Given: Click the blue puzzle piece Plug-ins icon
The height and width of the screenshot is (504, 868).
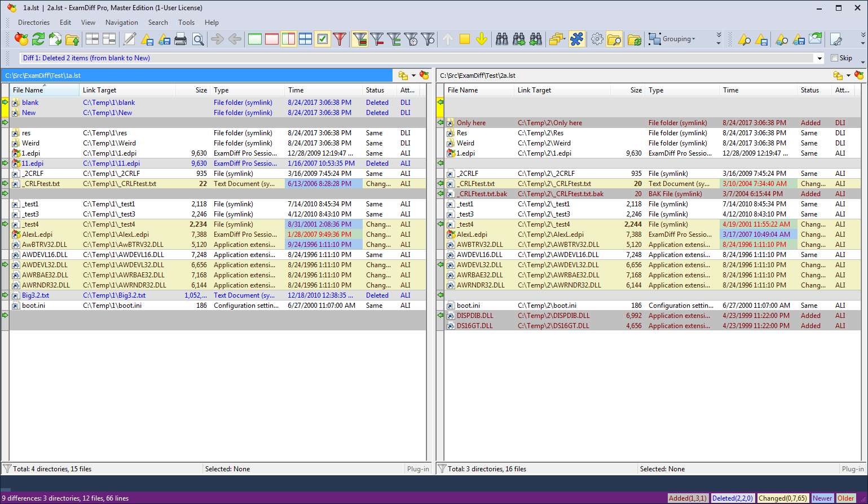Looking at the screenshot, I should coord(576,39).
